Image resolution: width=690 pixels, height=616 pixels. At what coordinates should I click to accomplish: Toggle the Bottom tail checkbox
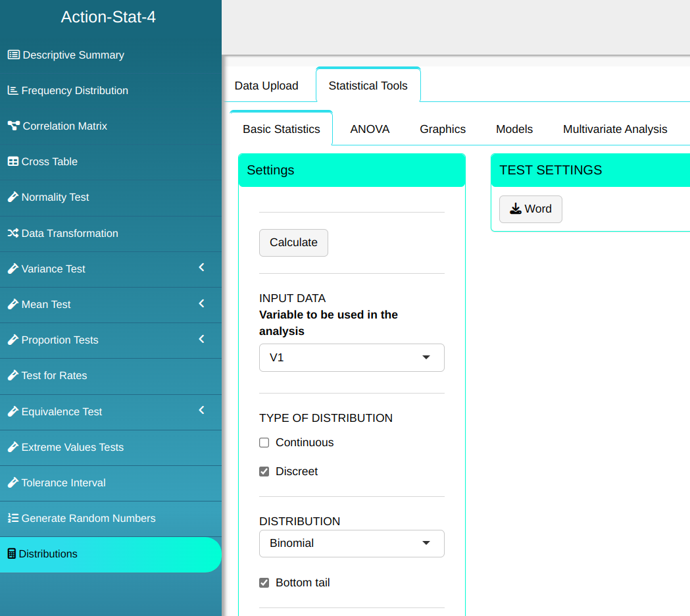coord(264,583)
